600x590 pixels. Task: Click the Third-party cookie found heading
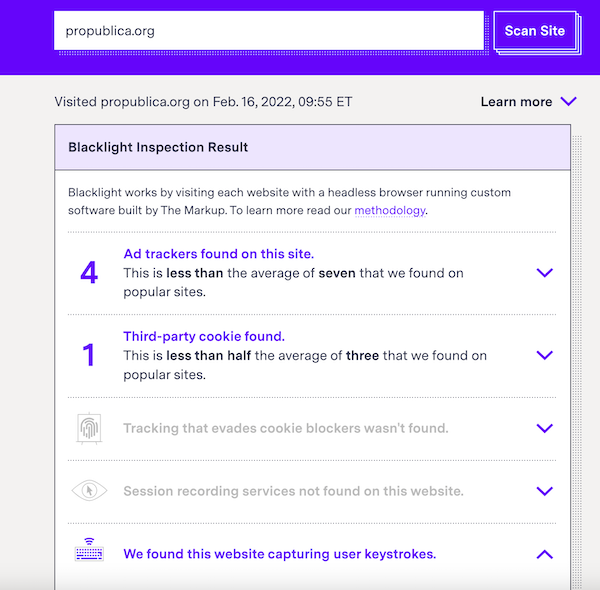tap(204, 336)
